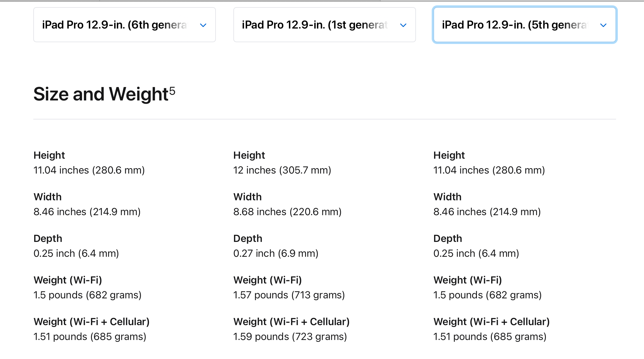The image size is (644, 359).
Task: Click the chevron arrow in the first model selector
Action: [x=203, y=25]
